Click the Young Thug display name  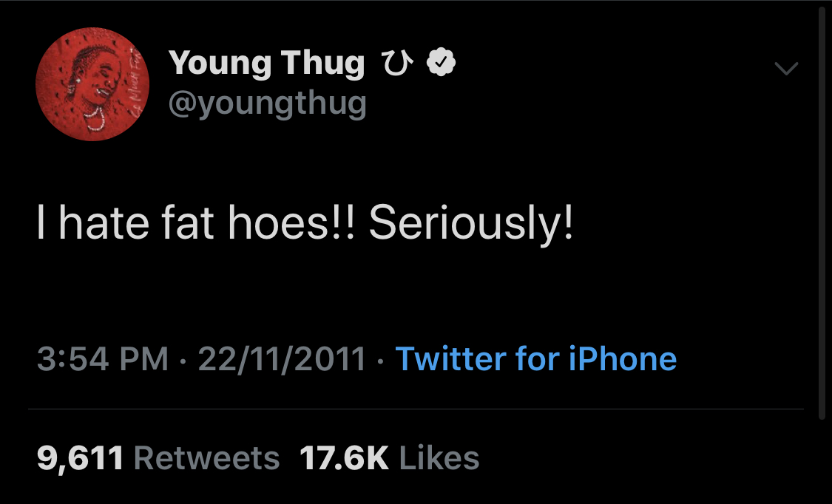pyautogui.click(x=266, y=63)
